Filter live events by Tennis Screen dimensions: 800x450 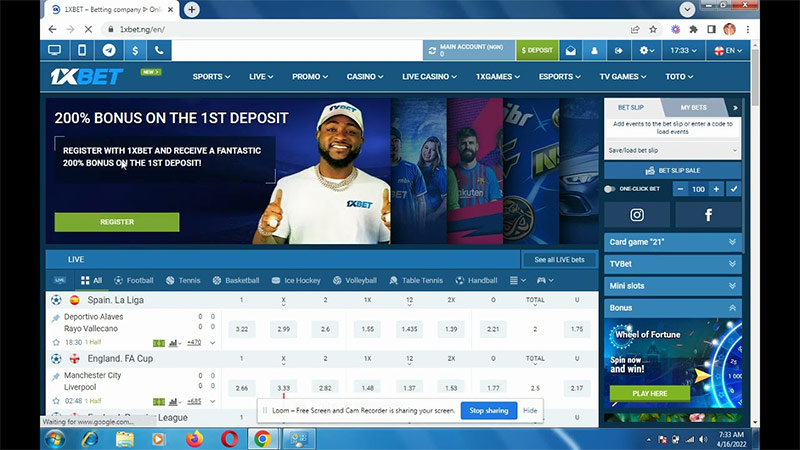(183, 280)
